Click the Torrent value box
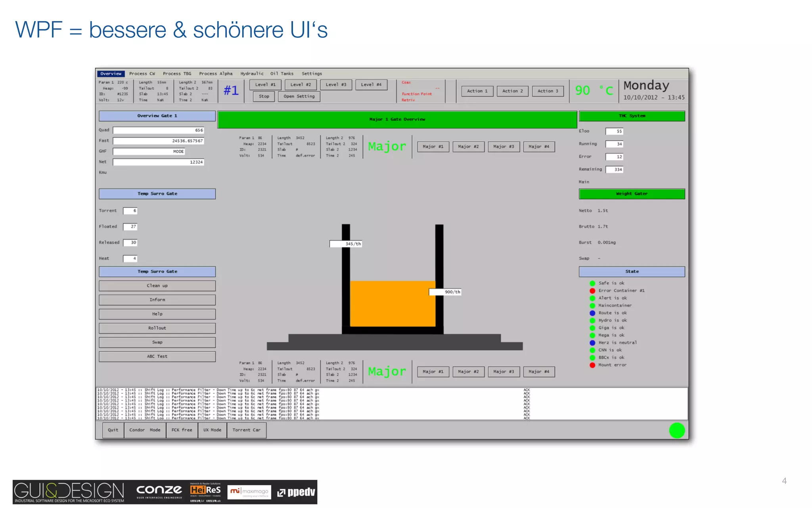The width and height of the screenshot is (812, 508). 130,211
